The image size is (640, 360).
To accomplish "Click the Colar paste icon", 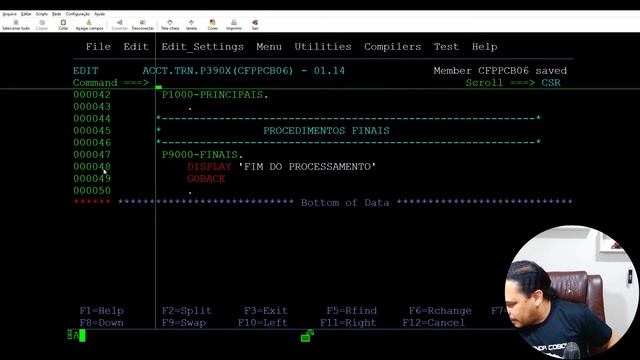I will 63,25.
